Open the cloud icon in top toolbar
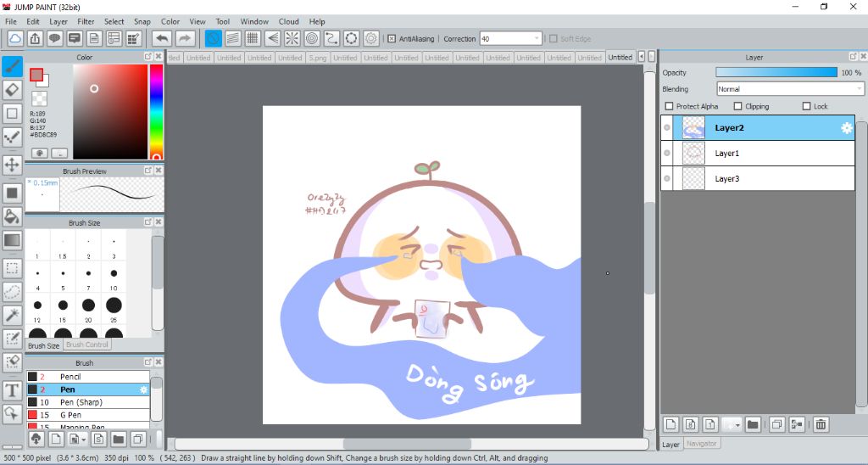Image resolution: width=868 pixels, height=465 pixels. 15,38
